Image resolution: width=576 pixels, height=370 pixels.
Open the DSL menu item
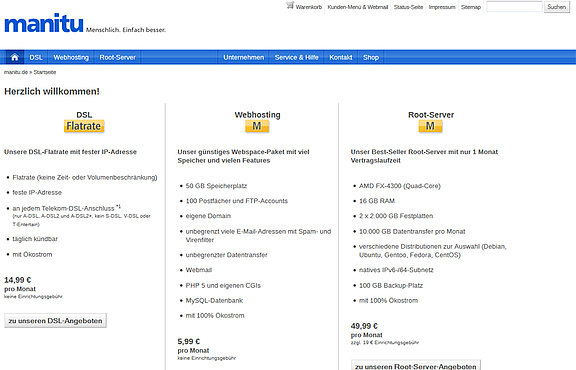(x=36, y=57)
